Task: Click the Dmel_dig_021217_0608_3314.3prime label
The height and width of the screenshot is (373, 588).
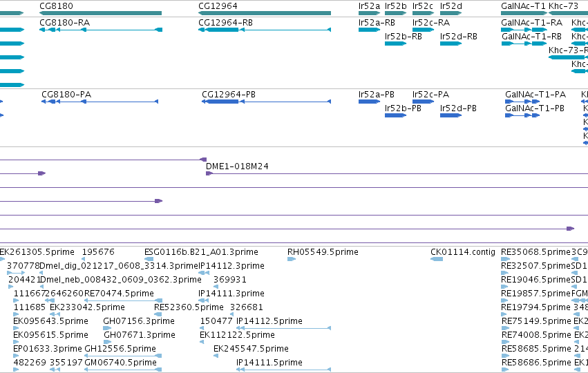Action: point(119,266)
